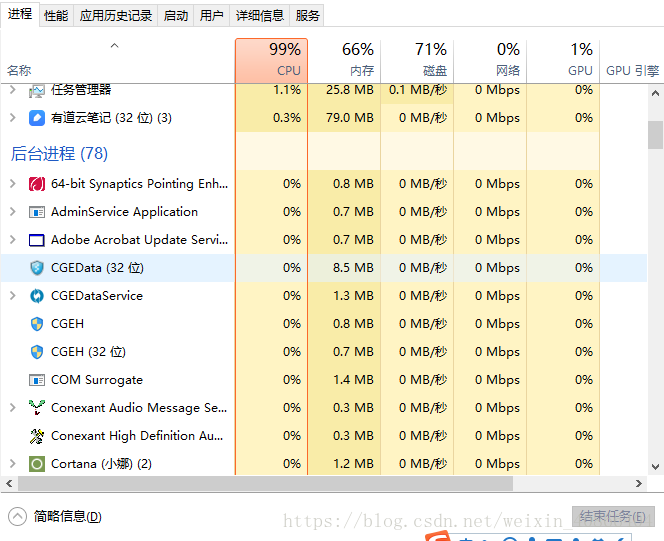Expand the AdminService Application row

(13, 212)
